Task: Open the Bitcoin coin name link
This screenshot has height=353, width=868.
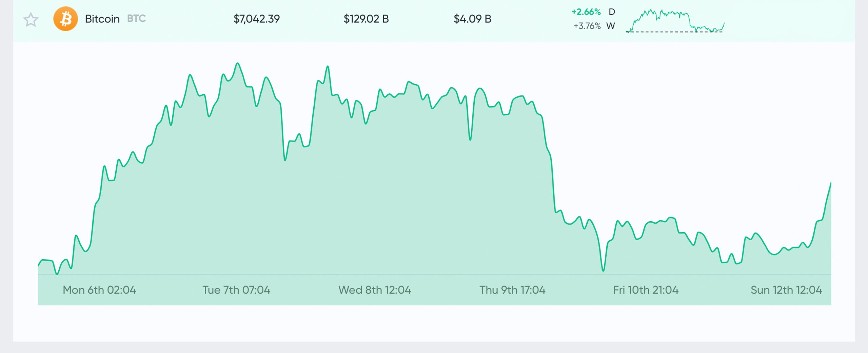Action: tap(102, 19)
